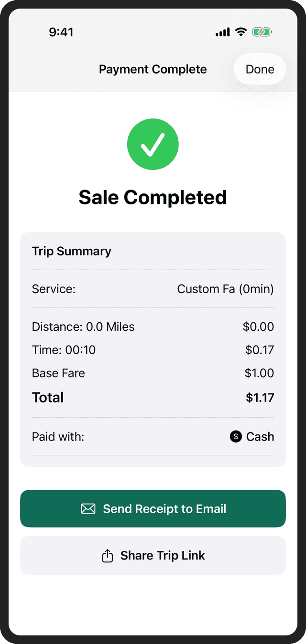Viewport: 306px width, 644px height.
Task: Tap the Paid with row to change payment
Action: coord(153,436)
